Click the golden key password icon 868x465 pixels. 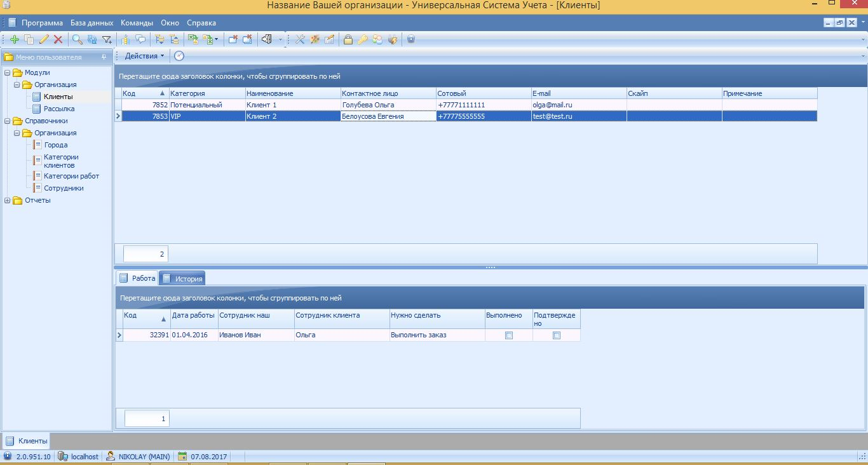[x=363, y=39]
